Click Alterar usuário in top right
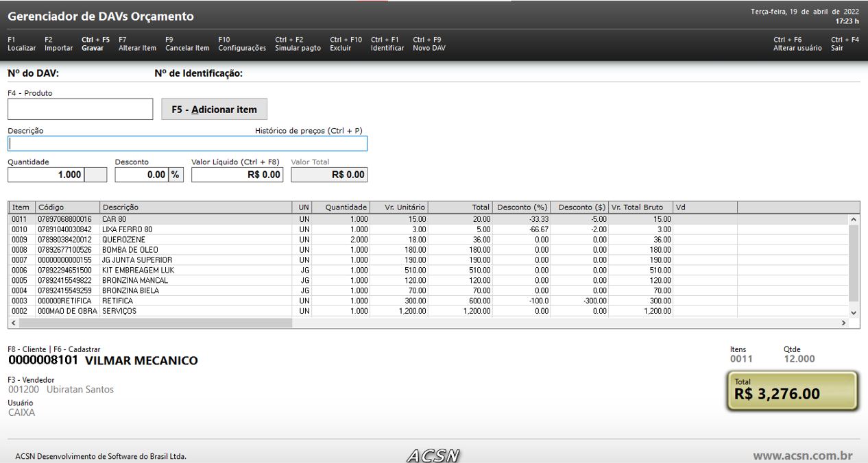 click(797, 44)
